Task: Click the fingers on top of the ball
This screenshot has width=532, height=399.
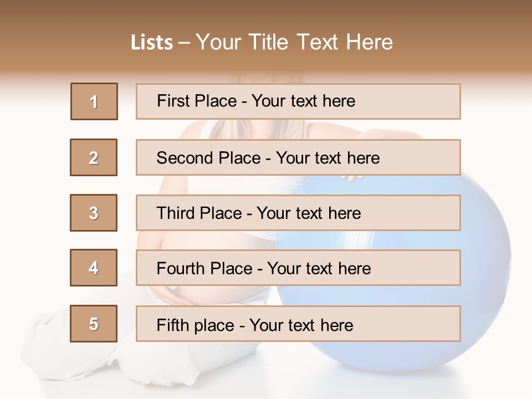Action: tap(353, 178)
